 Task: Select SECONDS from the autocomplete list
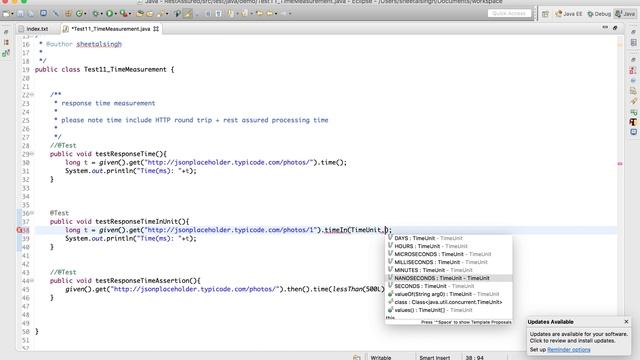[449, 286]
